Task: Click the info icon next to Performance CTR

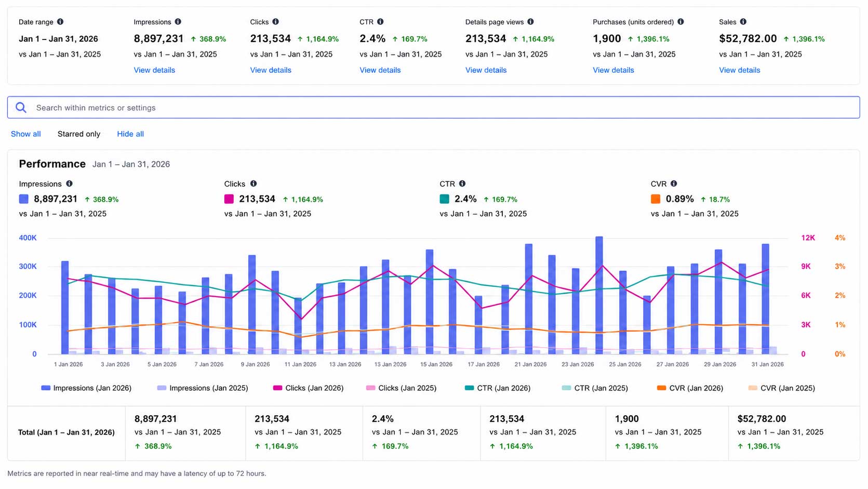Action: pyautogui.click(x=462, y=184)
